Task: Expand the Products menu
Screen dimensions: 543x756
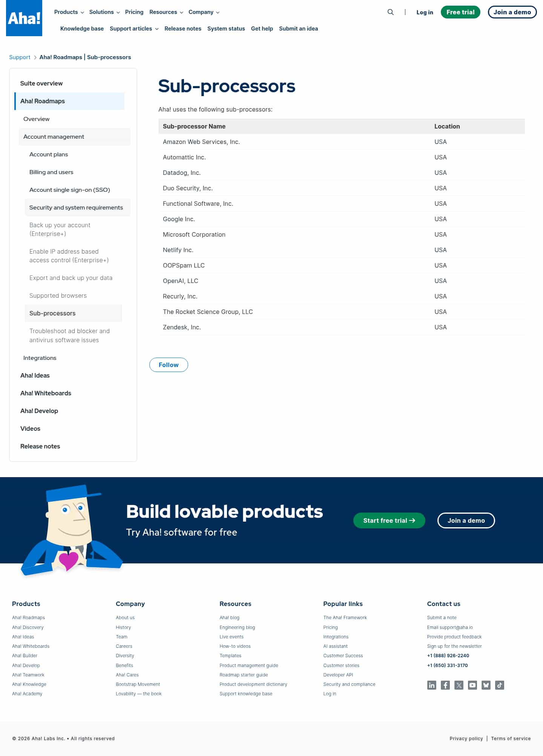Action: click(x=69, y=12)
